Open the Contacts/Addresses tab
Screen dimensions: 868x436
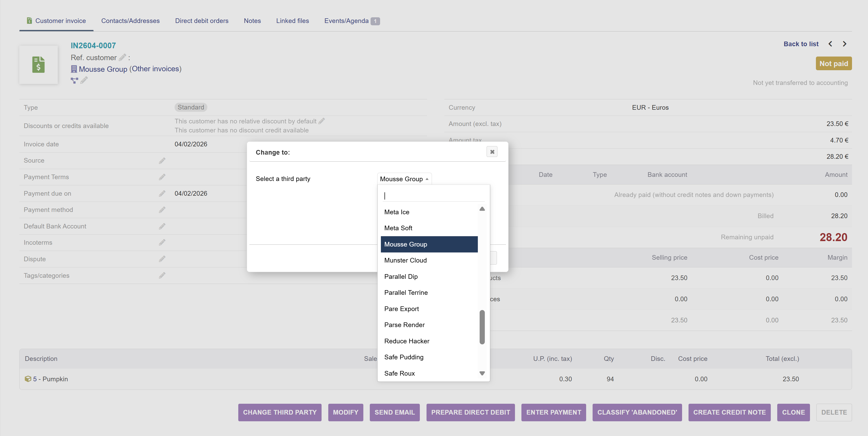(130, 21)
